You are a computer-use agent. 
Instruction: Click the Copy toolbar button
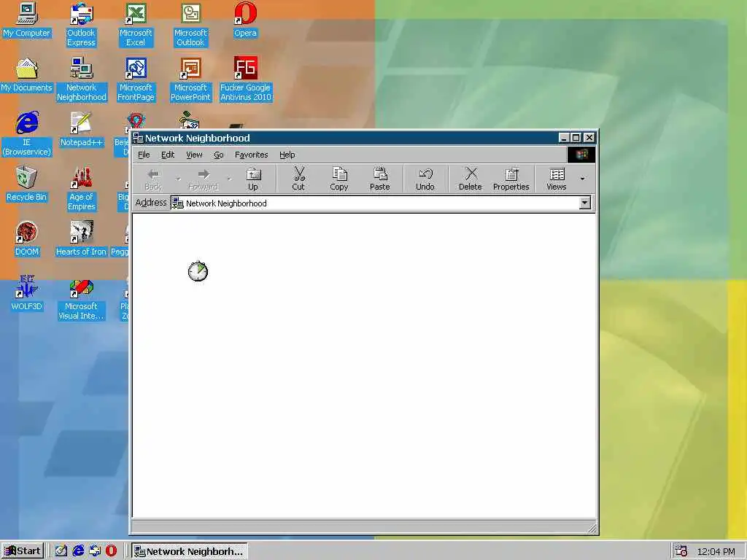pyautogui.click(x=338, y=179)
